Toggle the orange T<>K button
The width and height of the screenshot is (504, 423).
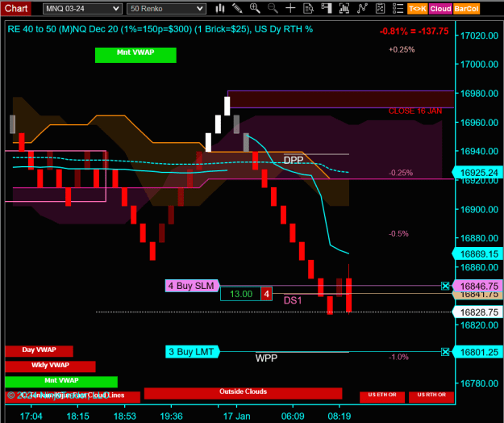point(417,9)
